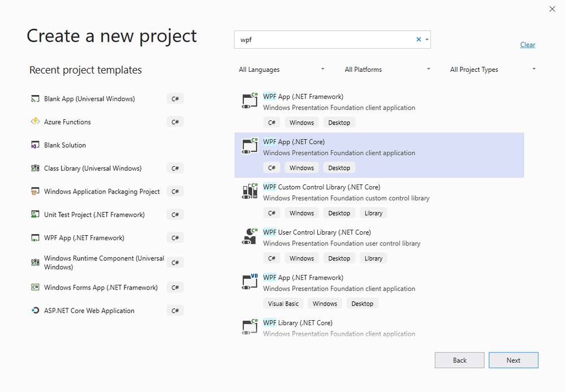Open the All Platforms filter dropdown
This screenshot has width=565, height=392.
[387, 70]
